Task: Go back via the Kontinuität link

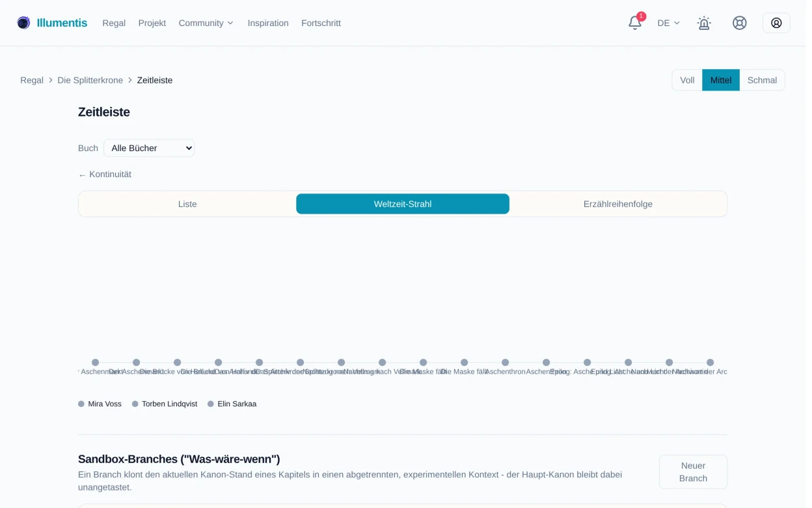Action: [105, 175]
